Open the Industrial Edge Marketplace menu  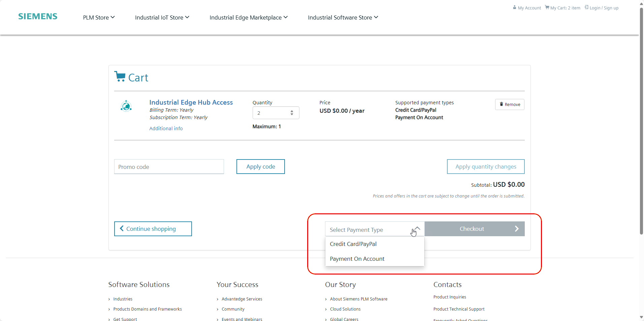248,17
